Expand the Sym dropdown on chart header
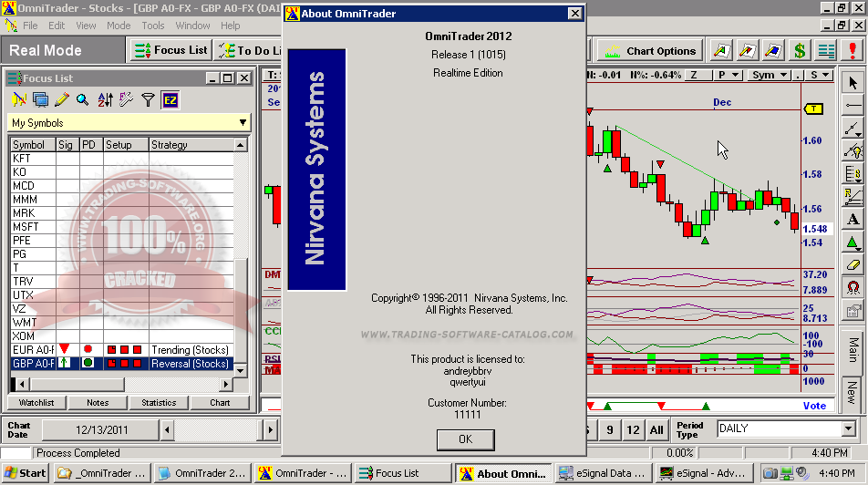The width and height of the screenshot is (868, 485). click(x=769, y=75)
